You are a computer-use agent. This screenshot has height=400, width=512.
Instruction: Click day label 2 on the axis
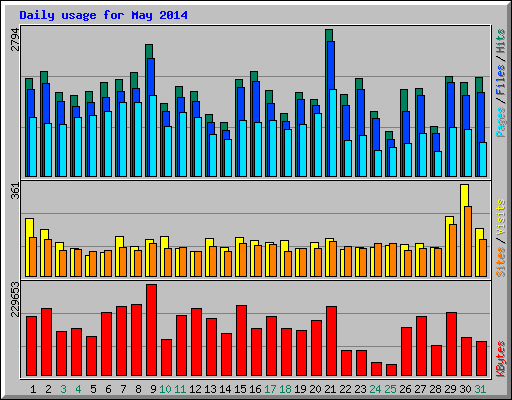pos(48,389)
